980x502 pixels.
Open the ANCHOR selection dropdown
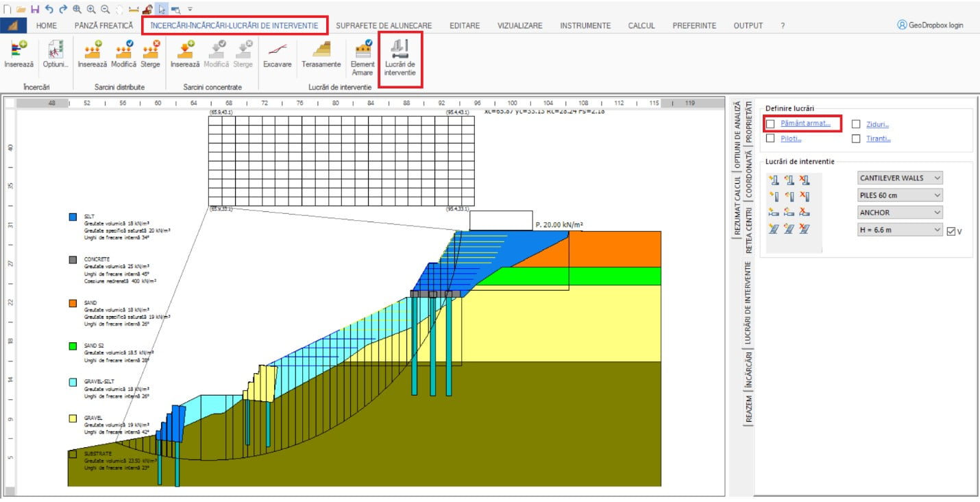(x=900, y=212)
